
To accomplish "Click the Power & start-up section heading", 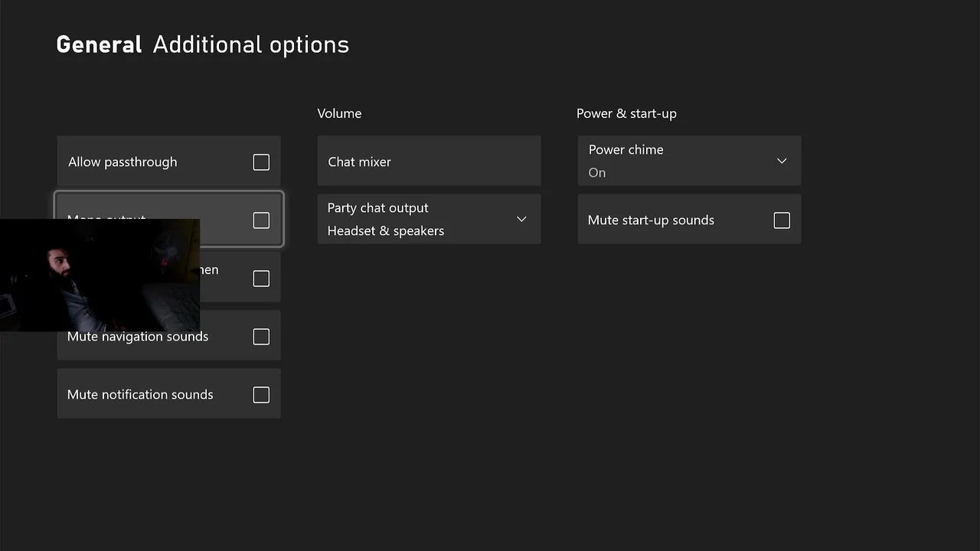I will [x=626, y=113].
